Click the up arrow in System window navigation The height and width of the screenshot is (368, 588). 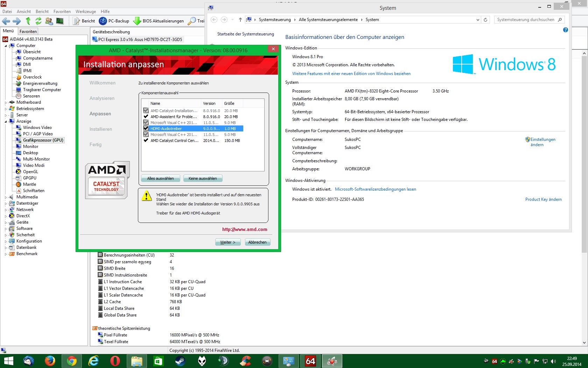pos(240,20)
